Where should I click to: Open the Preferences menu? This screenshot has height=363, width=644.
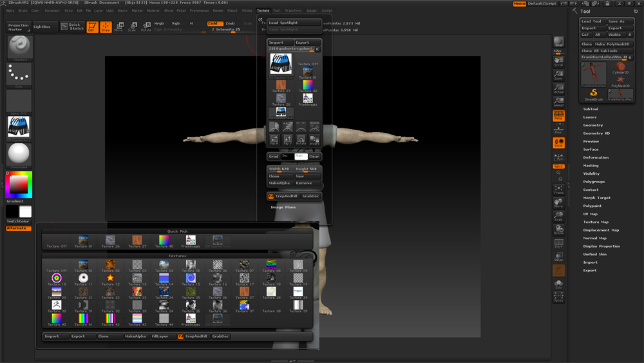click(x=199, y=10)
